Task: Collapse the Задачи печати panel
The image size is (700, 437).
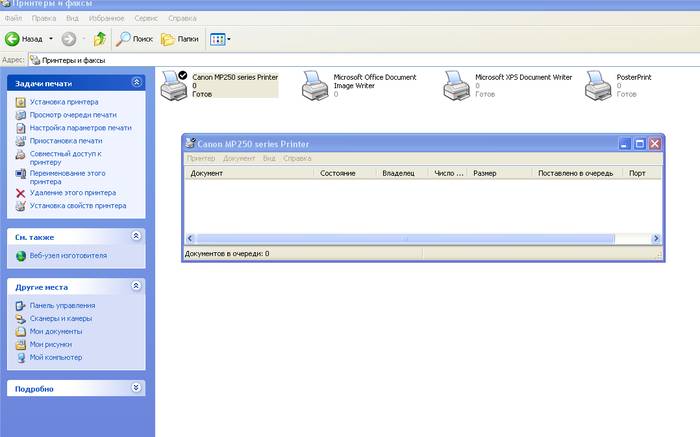Action: coord(137,83)
